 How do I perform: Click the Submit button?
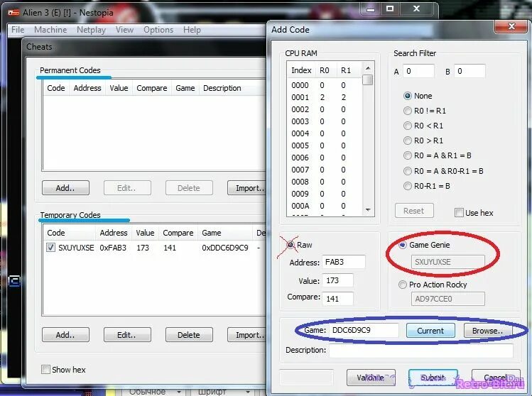[433, 378]
